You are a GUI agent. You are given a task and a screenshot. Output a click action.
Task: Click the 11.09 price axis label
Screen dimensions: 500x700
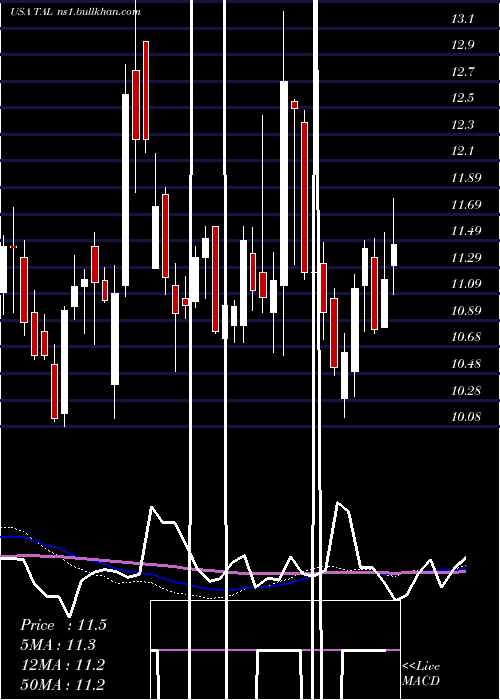click(466, 283)
